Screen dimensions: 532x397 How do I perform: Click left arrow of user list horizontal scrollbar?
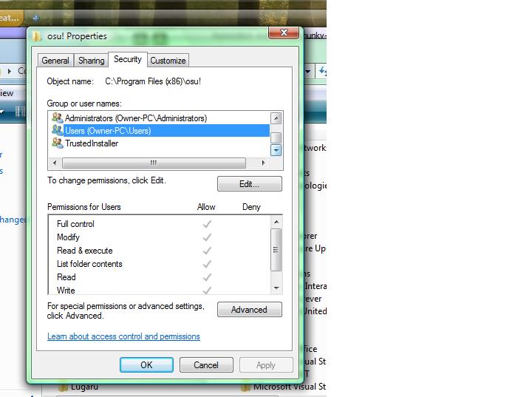pyautogui.click(x=55, y=163)
